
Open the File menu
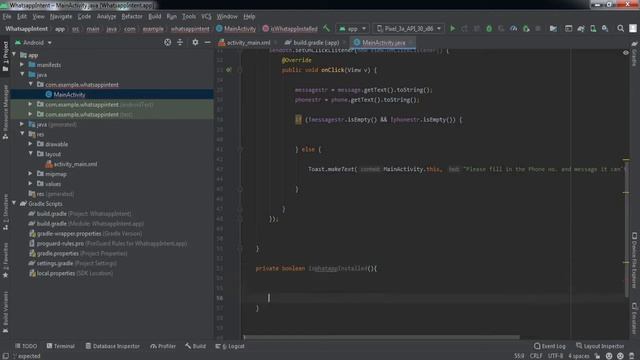7,16
